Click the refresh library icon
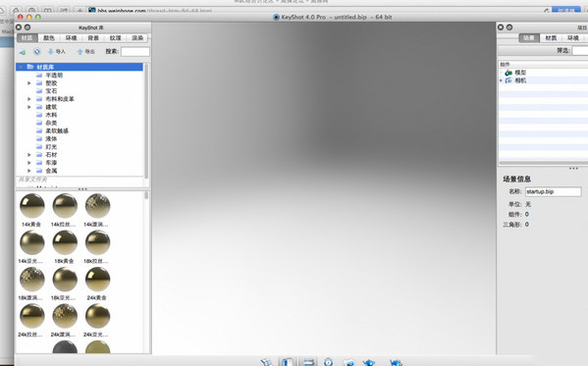 tap(36, 51)
